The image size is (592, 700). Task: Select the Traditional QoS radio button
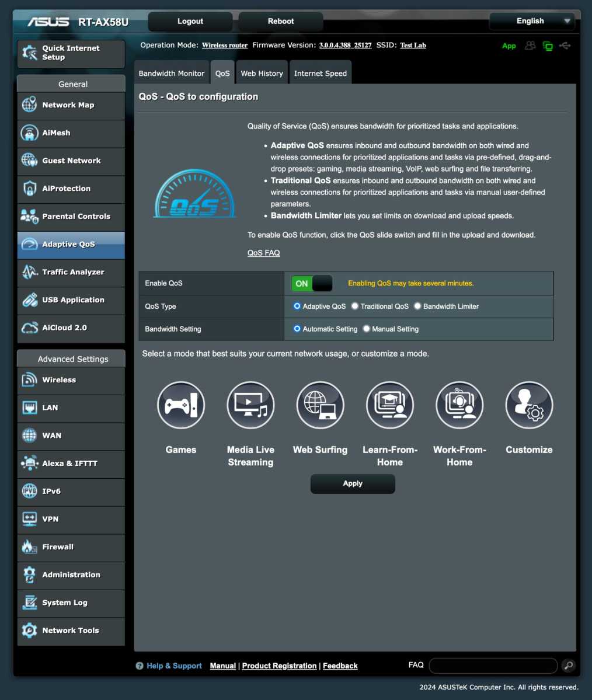pyautogui.click(x=354, y=306)
